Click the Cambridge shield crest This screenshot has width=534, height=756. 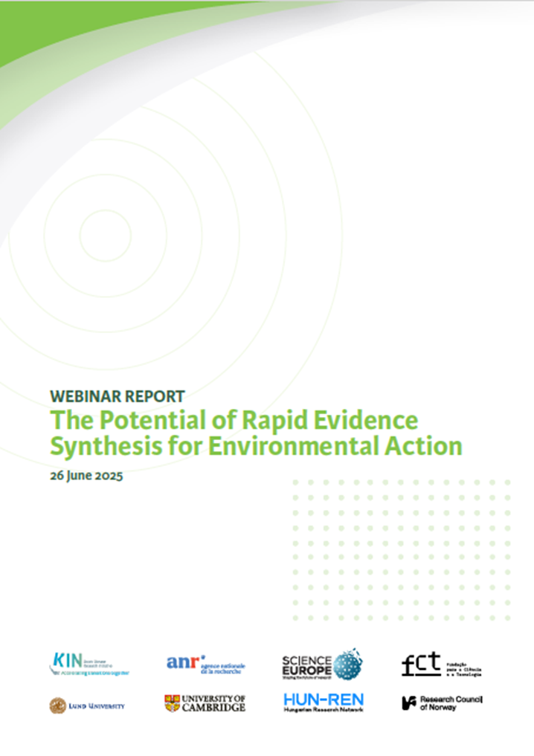172,703
